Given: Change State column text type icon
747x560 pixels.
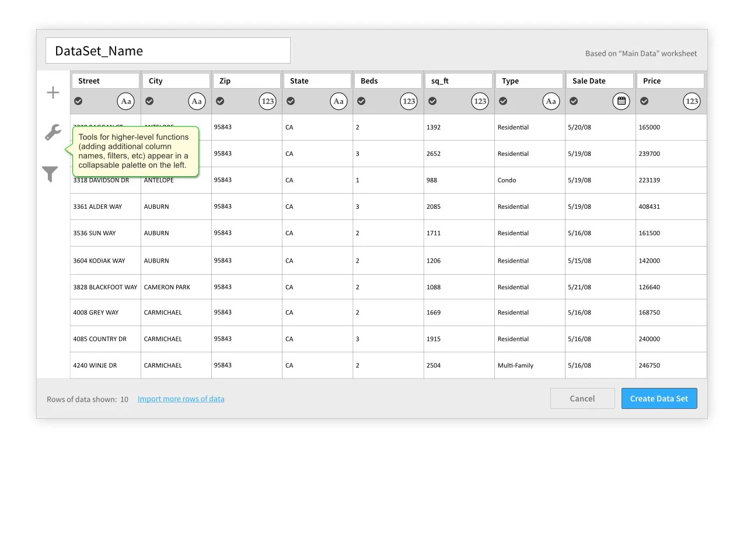Looking at the screenshot, I should point(338,101).
